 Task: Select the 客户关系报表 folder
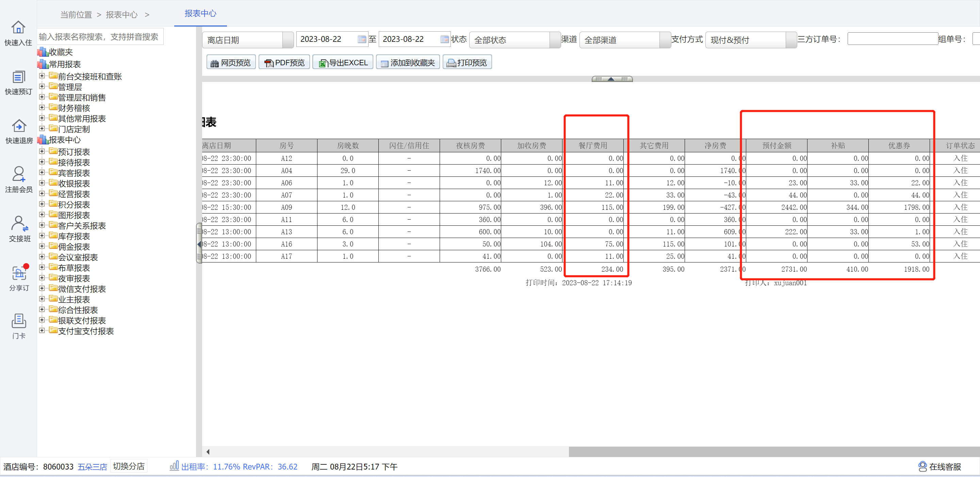pyautogui.click(x=82, y=226)
